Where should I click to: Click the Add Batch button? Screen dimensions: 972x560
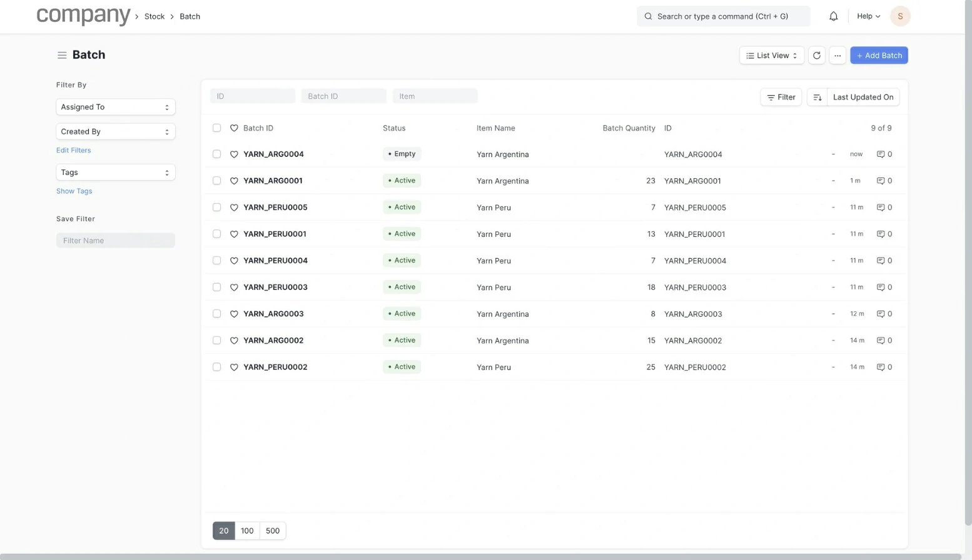pos(879,56)
